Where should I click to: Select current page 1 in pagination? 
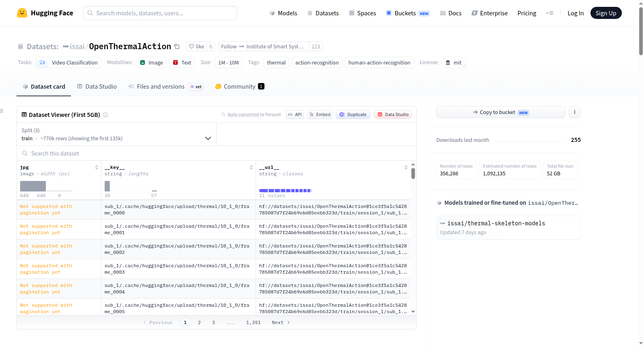click(x=185, y=322)
